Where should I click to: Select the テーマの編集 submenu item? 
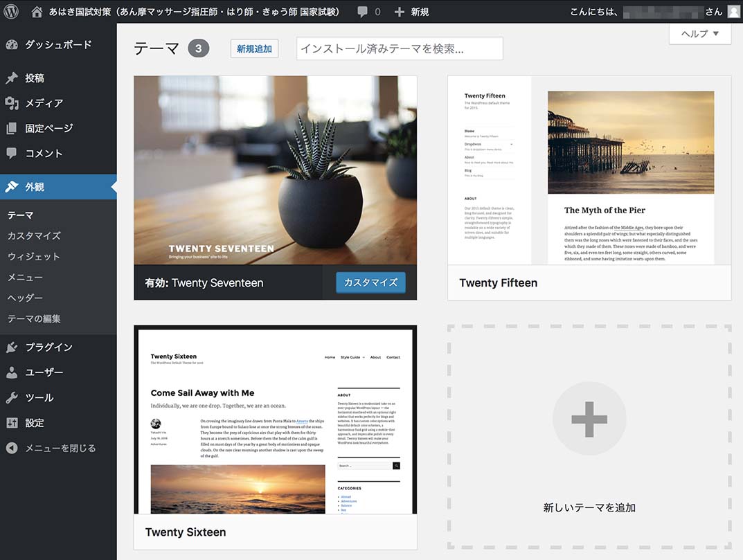click(34, 318)
